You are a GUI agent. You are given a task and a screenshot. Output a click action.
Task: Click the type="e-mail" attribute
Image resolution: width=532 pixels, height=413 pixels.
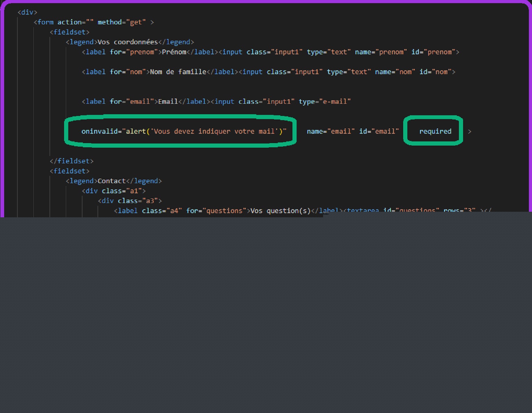coord(324,102)
